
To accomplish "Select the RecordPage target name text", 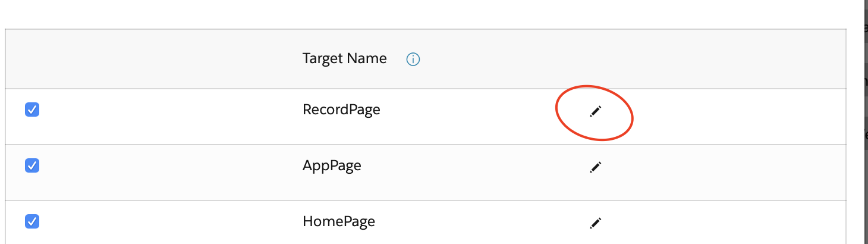I will (x=341, y=110).
